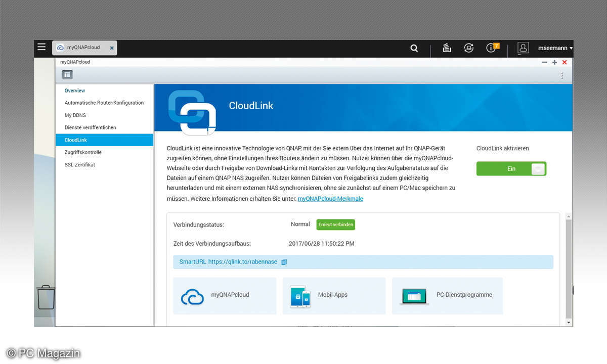
Task: Open background tasks stack icon
Action: (447, 48)
